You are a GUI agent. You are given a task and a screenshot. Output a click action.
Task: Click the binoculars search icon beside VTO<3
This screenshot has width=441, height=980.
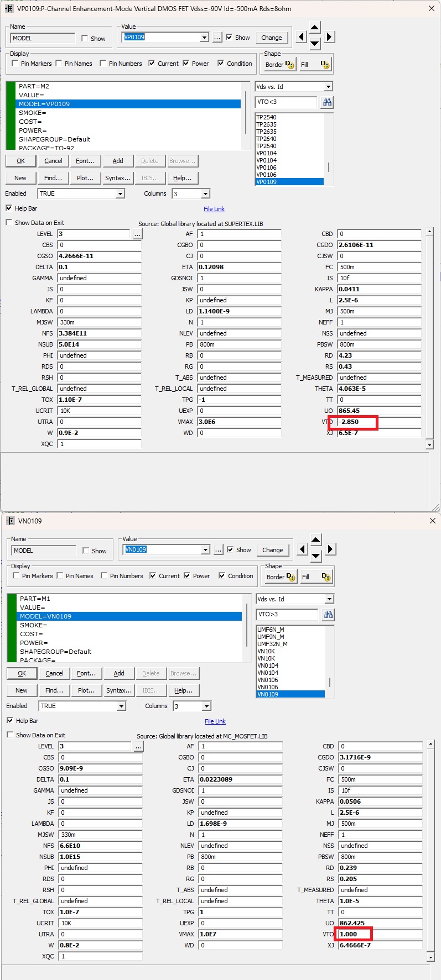click(327, 102)
